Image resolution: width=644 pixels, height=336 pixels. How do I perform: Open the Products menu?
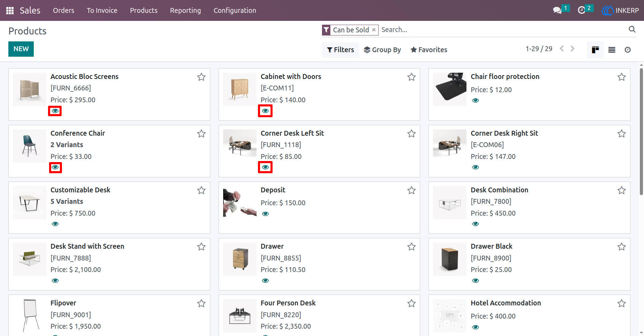click(144, 10)
